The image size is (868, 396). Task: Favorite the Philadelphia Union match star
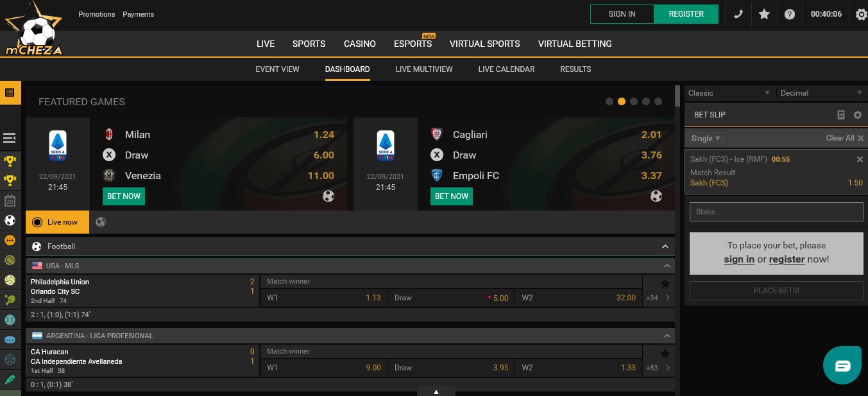coord(665,284)
